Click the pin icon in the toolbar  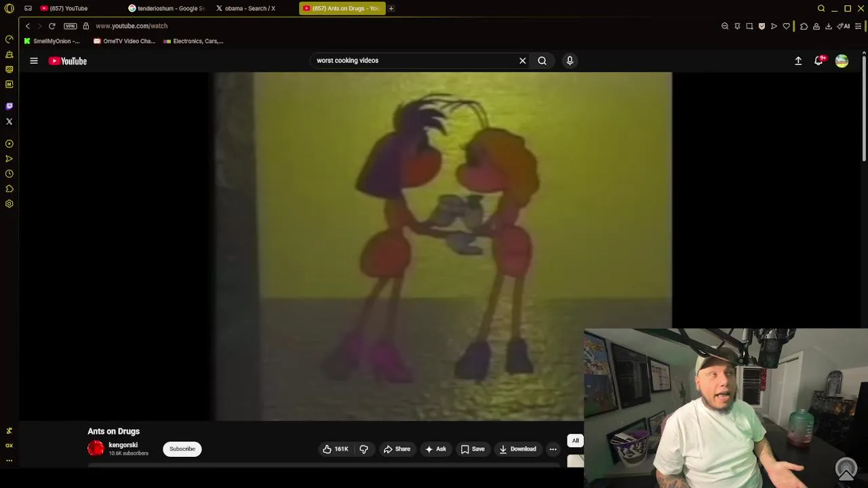click(x=737, y=26)
